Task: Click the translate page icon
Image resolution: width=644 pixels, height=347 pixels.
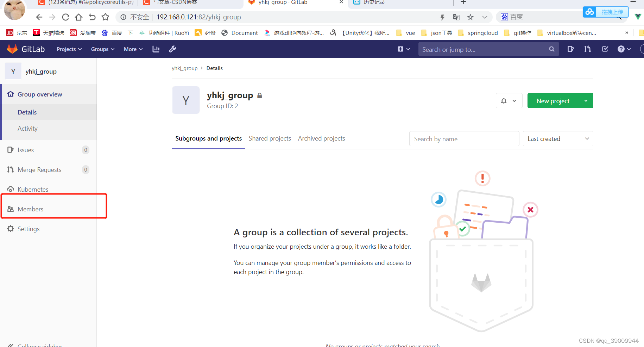Action: click(x=456, y=17)
